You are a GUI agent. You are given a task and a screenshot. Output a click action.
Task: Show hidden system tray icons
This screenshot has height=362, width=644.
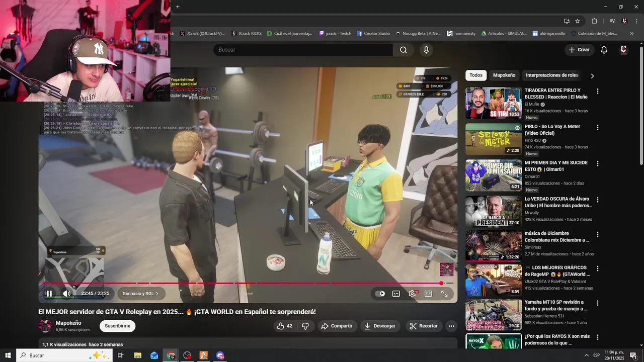click(x=587, y=355)
